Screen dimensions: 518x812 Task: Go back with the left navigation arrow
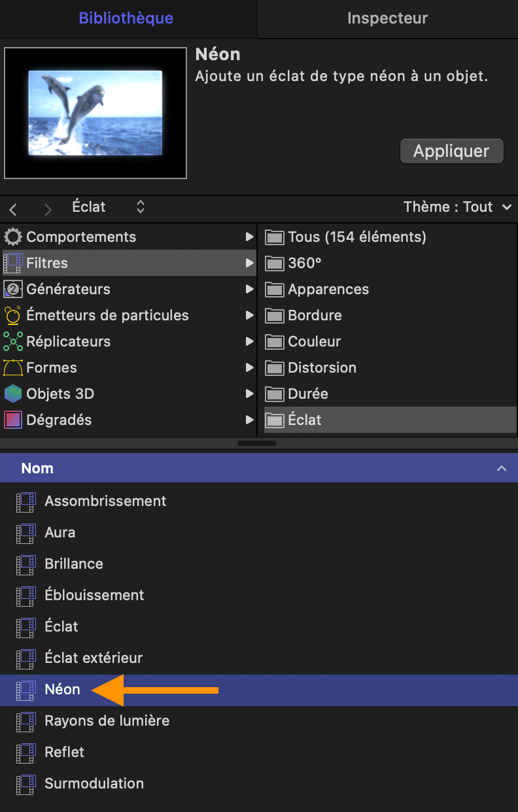click(x=13, y=209)
